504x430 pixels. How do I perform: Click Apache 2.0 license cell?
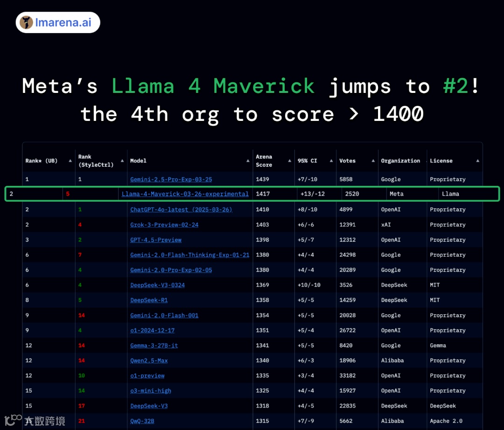pos(446,421)
